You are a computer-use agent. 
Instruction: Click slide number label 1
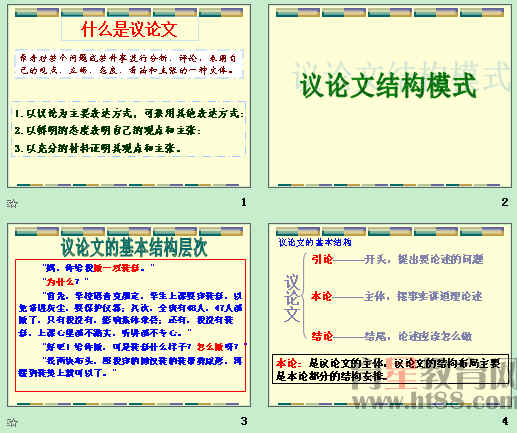click(x=244, y=202)
